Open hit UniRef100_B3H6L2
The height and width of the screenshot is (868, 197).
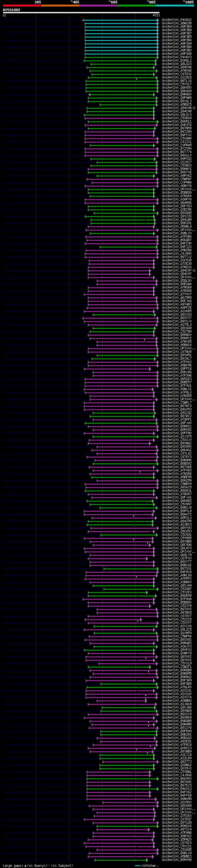(177, 61)
